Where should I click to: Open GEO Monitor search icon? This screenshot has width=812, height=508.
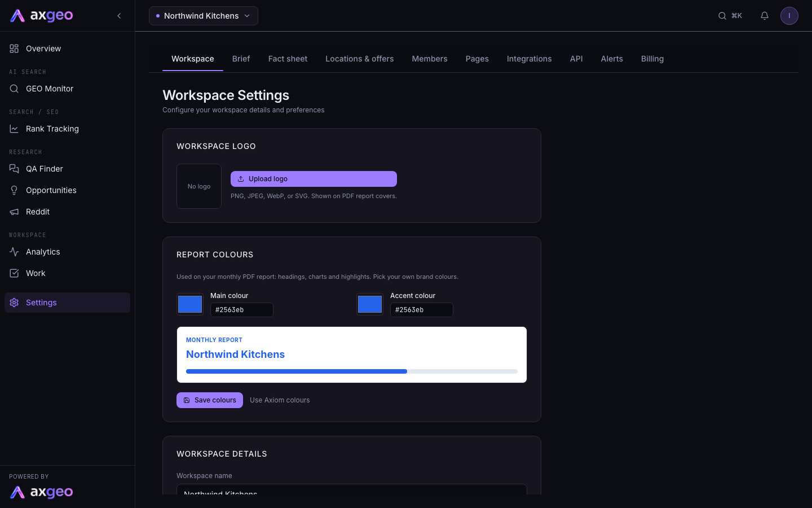coord(14,89)
